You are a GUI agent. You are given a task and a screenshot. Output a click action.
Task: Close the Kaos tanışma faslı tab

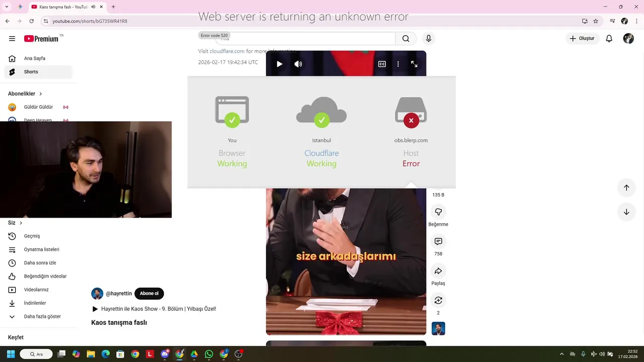(101, 7)
